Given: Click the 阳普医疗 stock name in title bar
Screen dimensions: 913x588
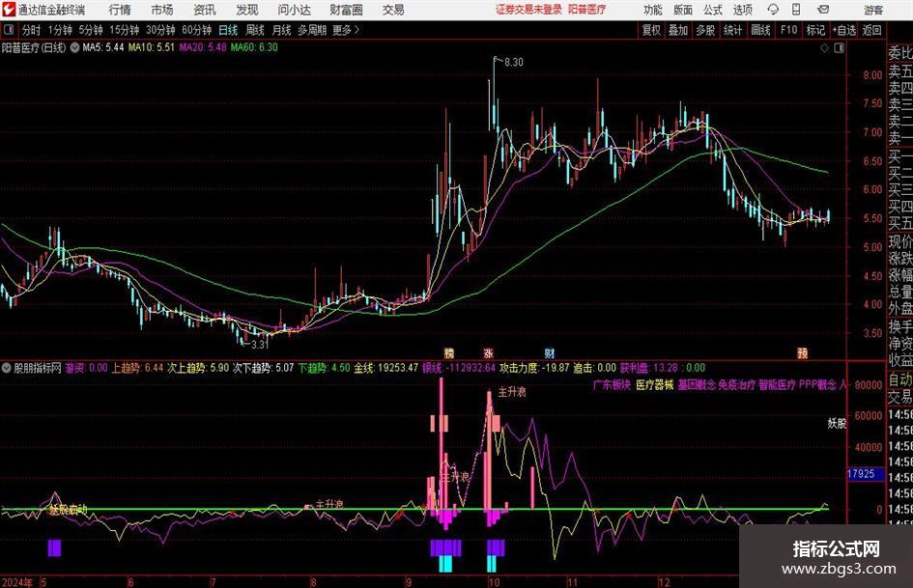Looking at the screenshot, I should pos(587,10).
